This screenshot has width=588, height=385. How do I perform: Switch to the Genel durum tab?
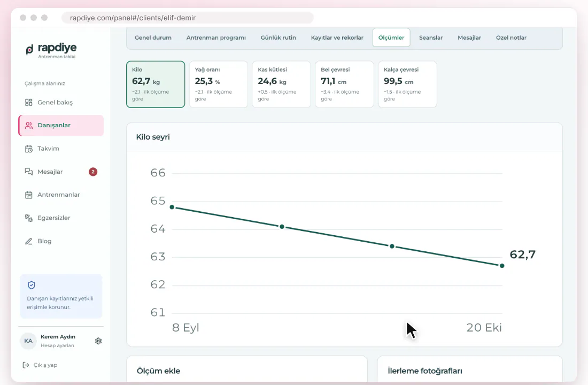153,37
